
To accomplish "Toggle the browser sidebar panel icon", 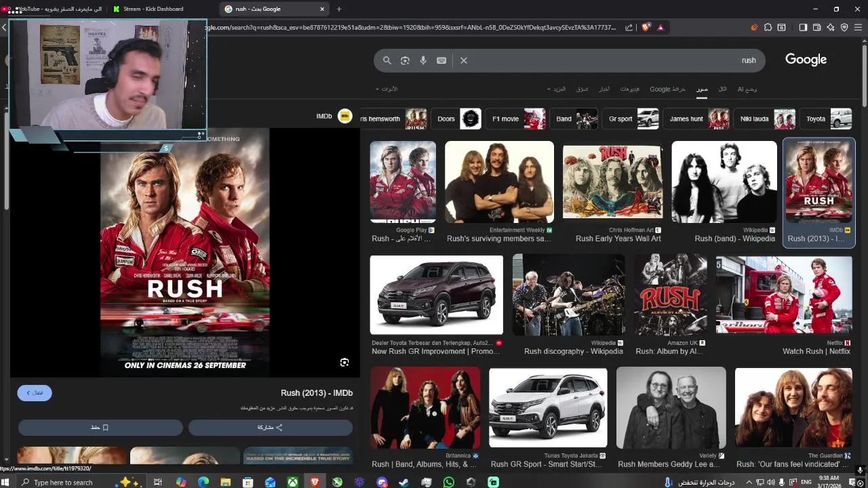I will (x=803, y=27).
